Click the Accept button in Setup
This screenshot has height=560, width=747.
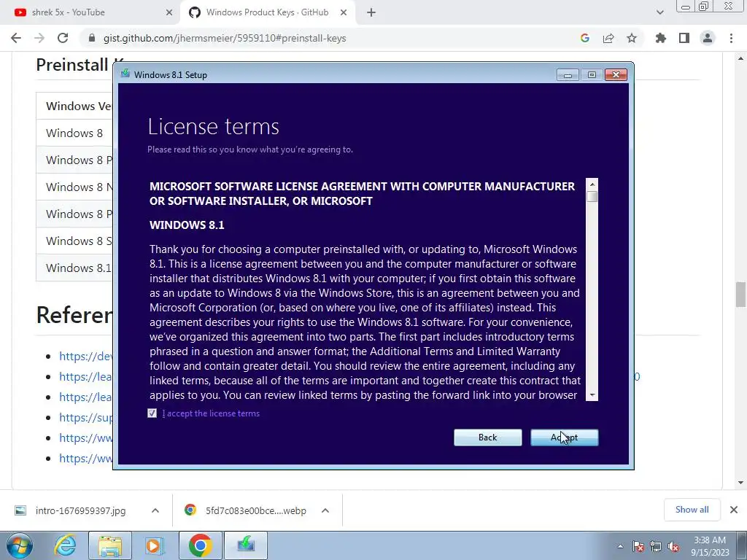[x=565, y=437]
